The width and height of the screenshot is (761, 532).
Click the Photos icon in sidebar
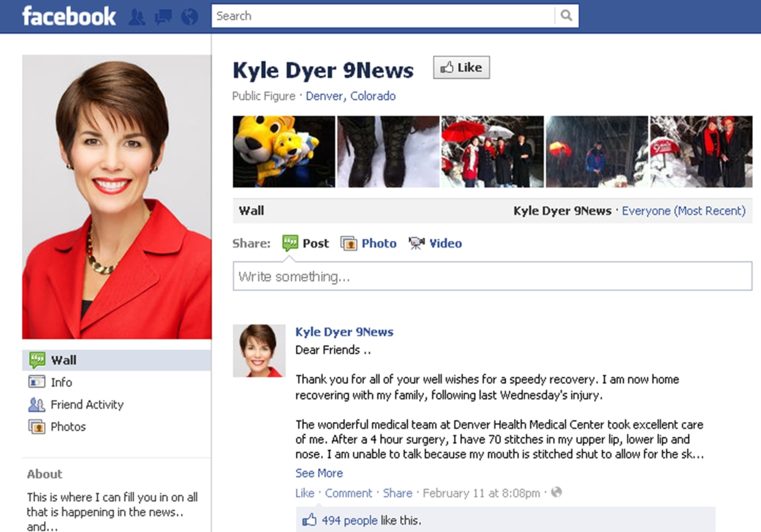(37, 426)
